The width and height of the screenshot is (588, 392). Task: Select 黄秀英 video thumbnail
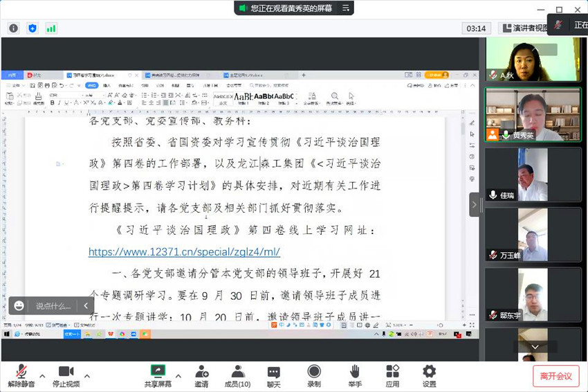coord(533,114)
